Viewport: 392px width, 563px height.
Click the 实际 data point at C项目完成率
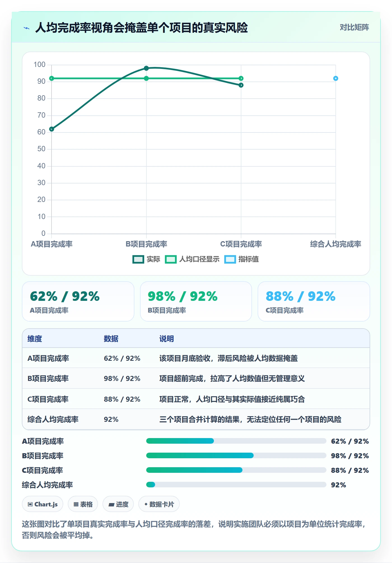pyautogui.click(x=241, y=85)
